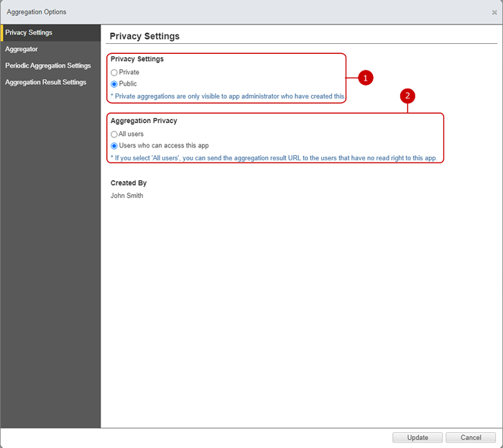Select the Private radio button
503x448 pixels.
[114, 73]
